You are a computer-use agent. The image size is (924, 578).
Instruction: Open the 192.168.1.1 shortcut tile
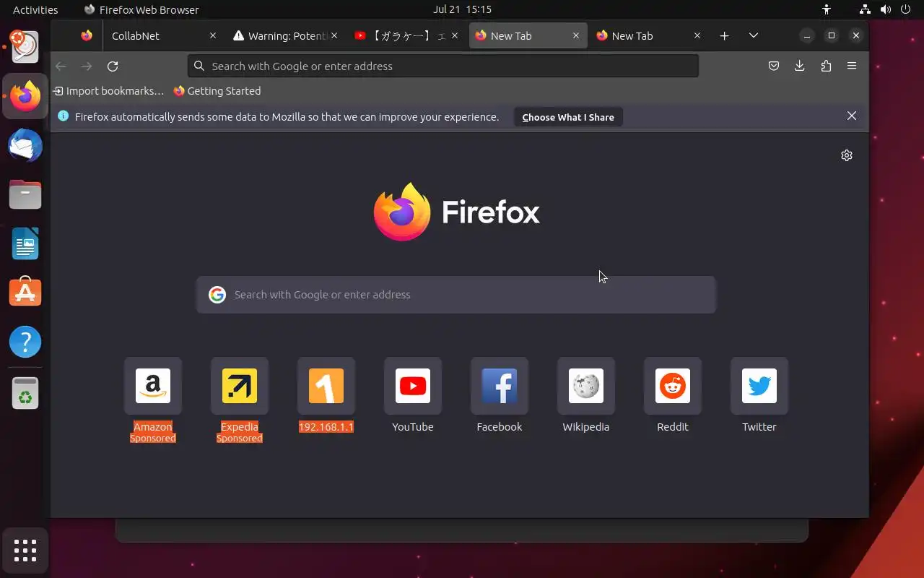326,386
